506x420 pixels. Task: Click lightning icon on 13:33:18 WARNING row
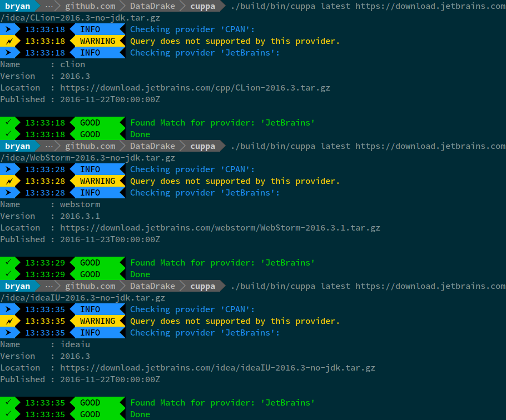(x=9, y=41)
